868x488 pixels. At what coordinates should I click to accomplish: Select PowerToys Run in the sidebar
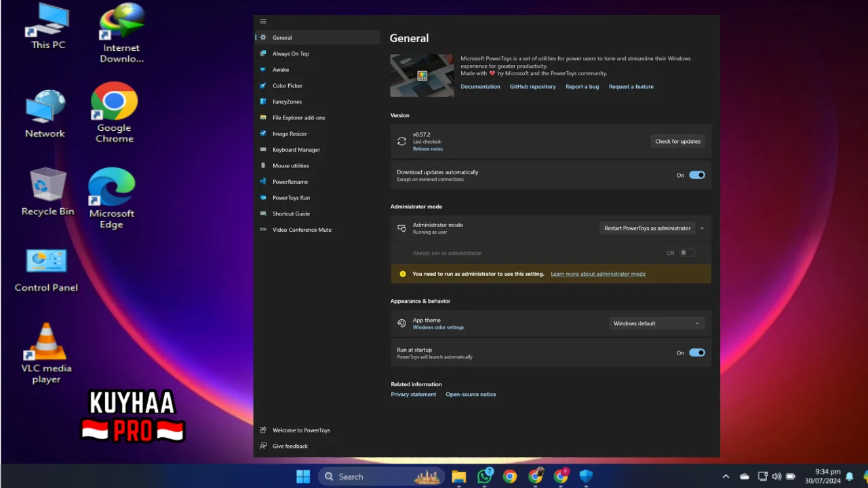tap(291, 198)
